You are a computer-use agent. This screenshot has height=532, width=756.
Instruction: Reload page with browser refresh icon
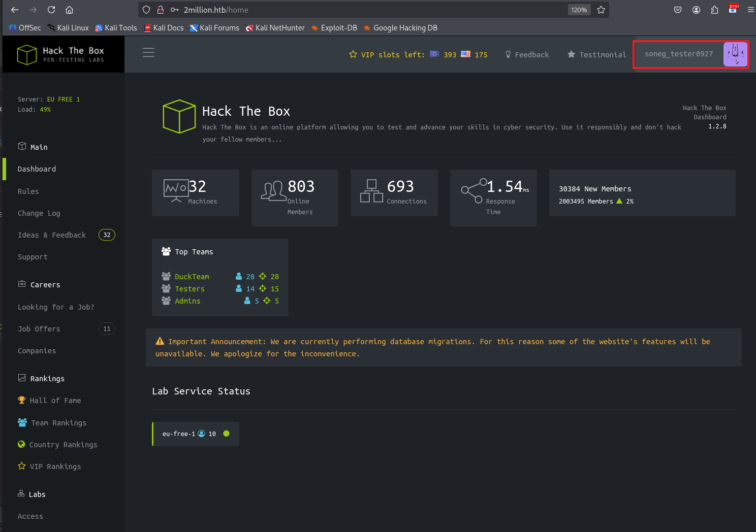click(51, 10)
